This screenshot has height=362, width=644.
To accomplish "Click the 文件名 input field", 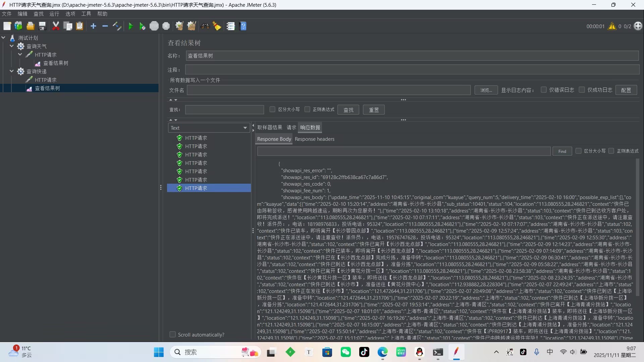I will (329, 90).
